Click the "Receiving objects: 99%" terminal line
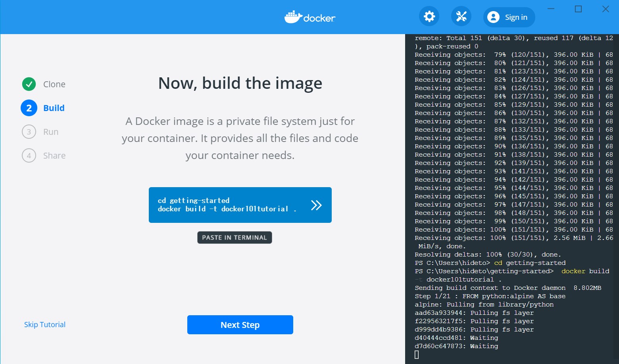This screenshot has width=619, height=364. [514, 221]
